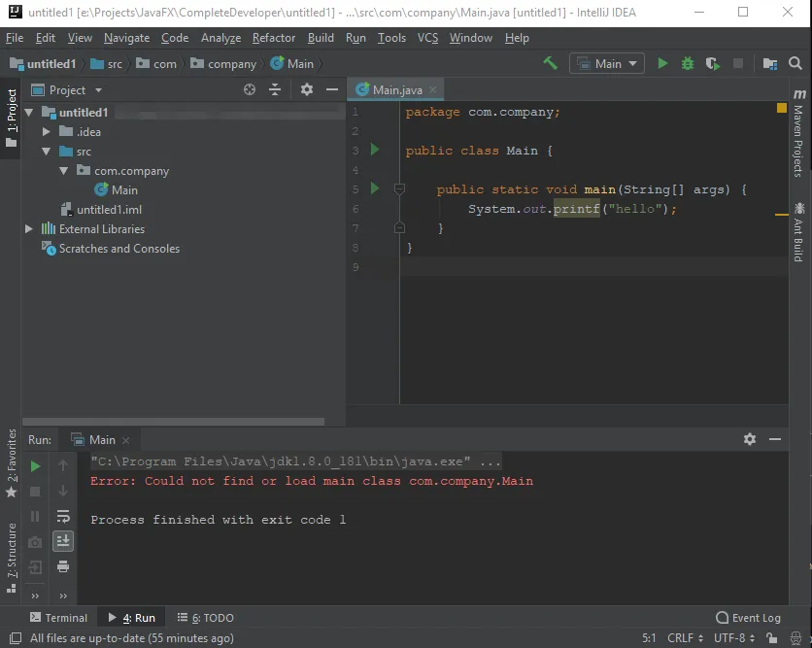The width and height of the screenshot is (812, 648).
Task: Toggle scroll to end in Run console
Action: point(63,541)
